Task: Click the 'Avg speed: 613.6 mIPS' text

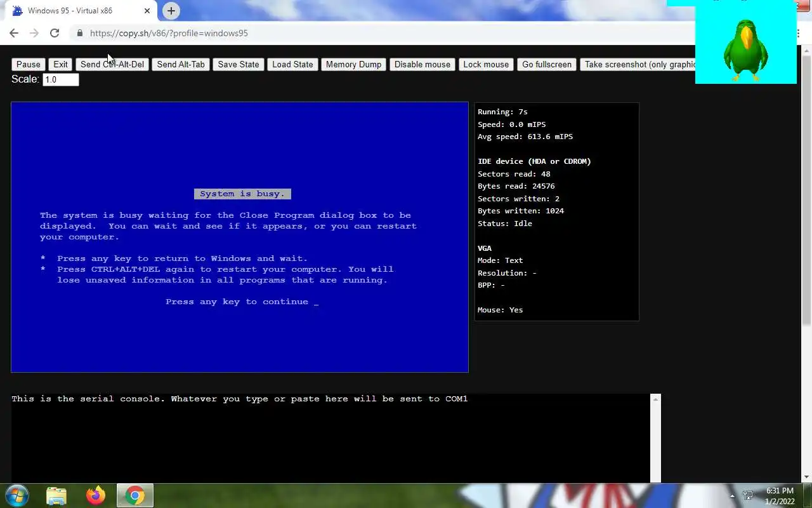Action: click(x=525, y=137)
